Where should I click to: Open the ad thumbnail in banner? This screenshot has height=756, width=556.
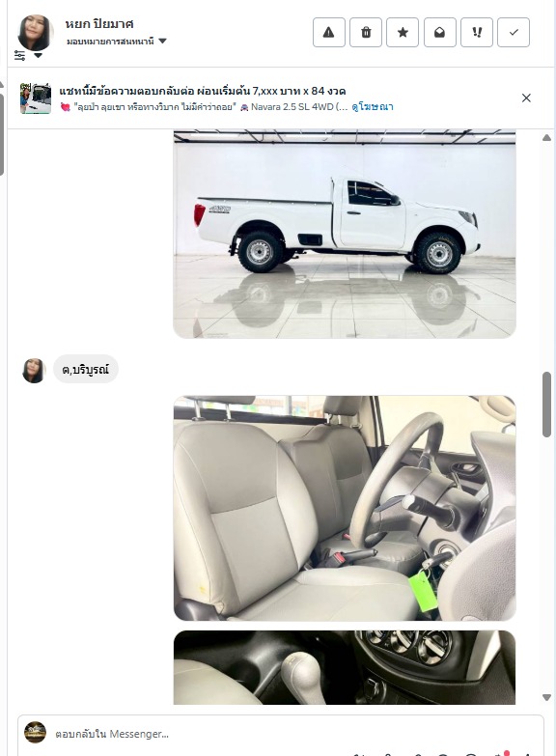[x=35, y=98]
